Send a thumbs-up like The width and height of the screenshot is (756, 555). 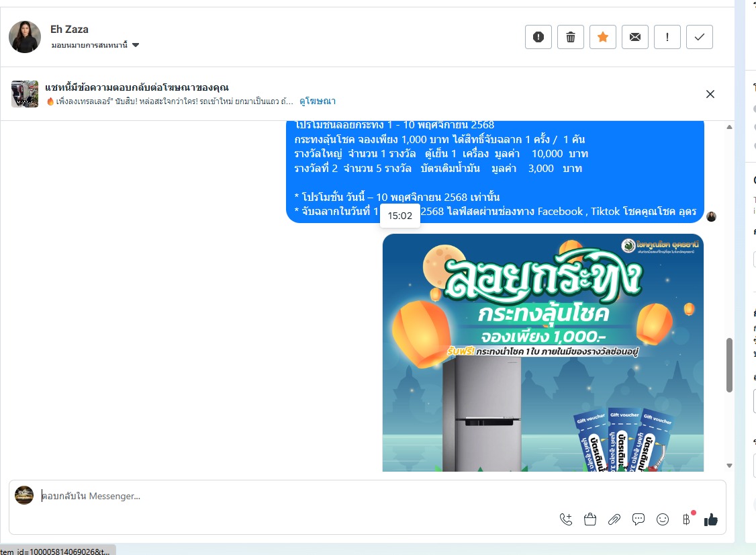(x=711, y=520)
